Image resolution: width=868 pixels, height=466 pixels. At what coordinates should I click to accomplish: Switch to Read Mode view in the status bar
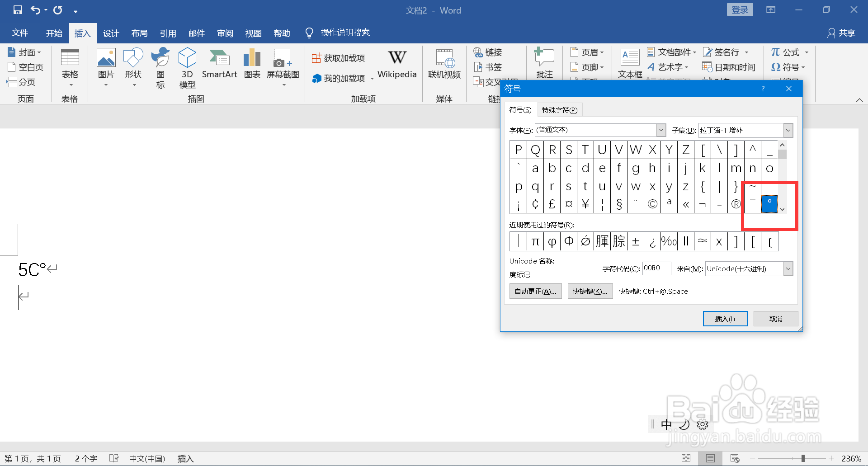coord(686,458)
